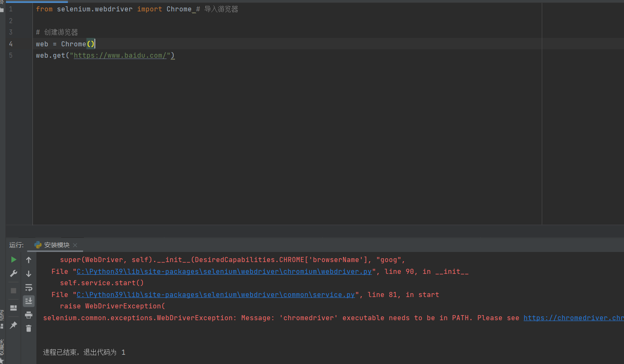Image resolution: width=624 pixels, height=364 pixels.
Task: Click the gray stop process square
Action: click(13, 291)
